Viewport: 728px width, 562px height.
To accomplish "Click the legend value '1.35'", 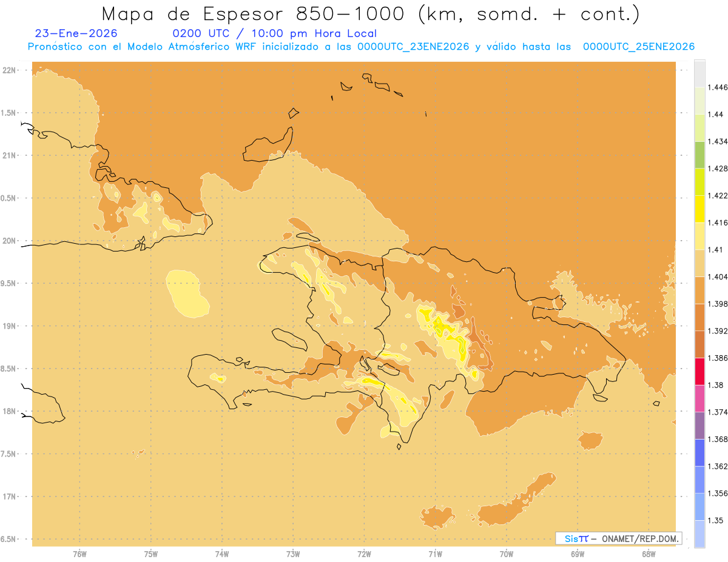I will [x=716, y=520].
